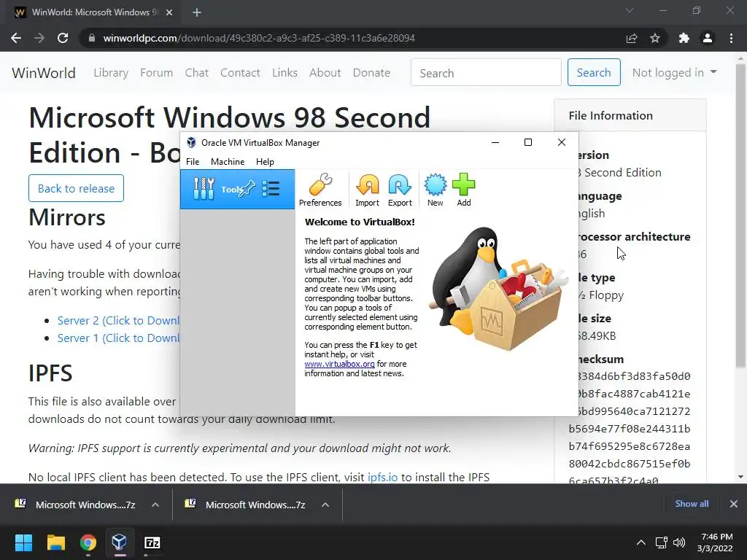Go back in Chrome

(16, 38)
